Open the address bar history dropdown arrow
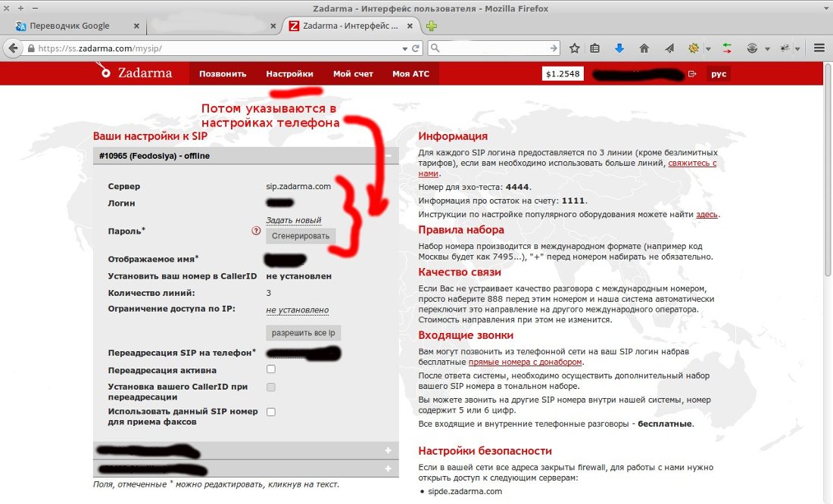 [x=405, y=48]
